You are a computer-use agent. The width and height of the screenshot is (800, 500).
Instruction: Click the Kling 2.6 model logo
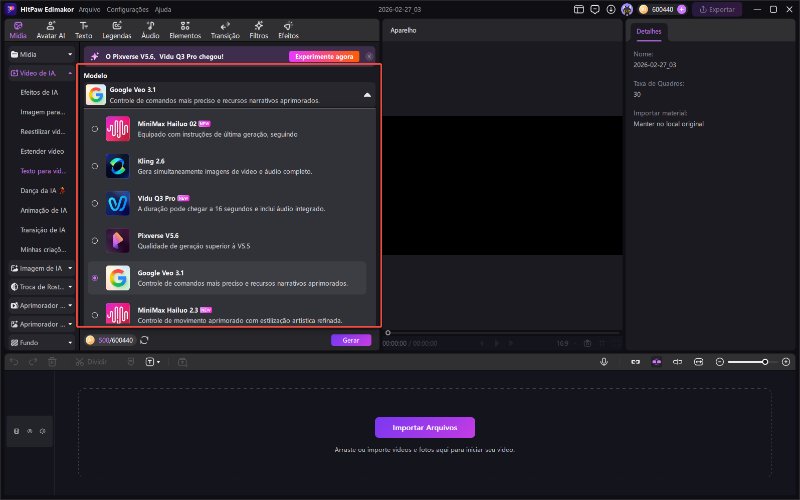tap(118, 166)
